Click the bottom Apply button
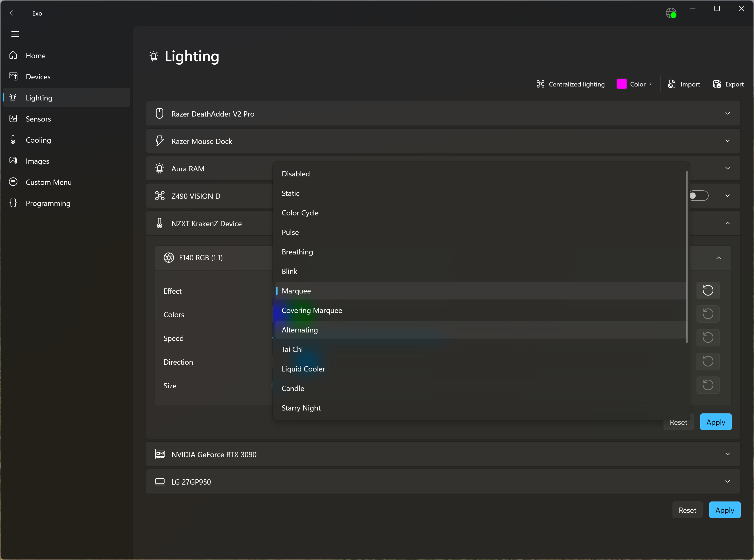The width and height of the screenshot is (754, 560). pyautogui.click(x=724, y=510)
